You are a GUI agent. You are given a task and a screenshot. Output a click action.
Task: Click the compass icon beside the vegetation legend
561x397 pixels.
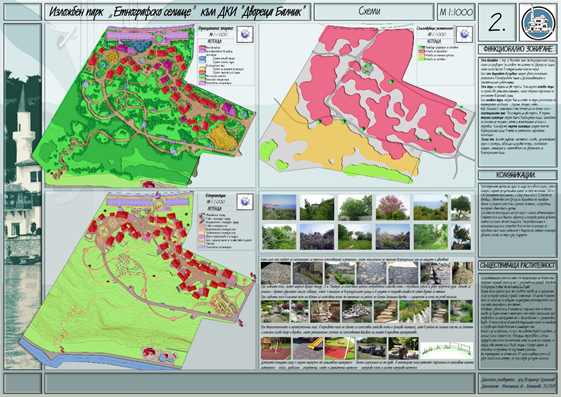coord(464,34)
